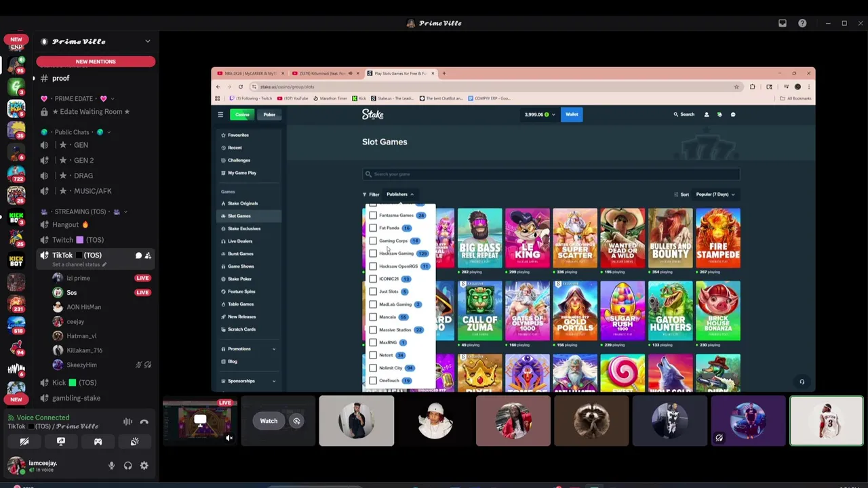Open the soundboard icon
Image resolution: width=868 pixels, height=488 pixels.
[134, 441]
